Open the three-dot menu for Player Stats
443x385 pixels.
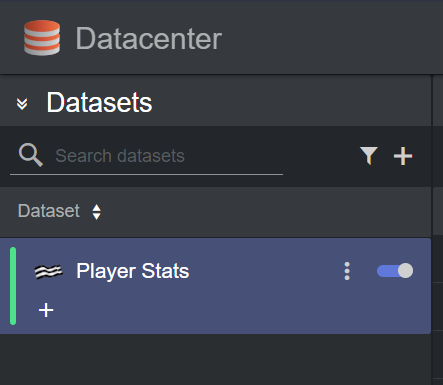point(347,271)
